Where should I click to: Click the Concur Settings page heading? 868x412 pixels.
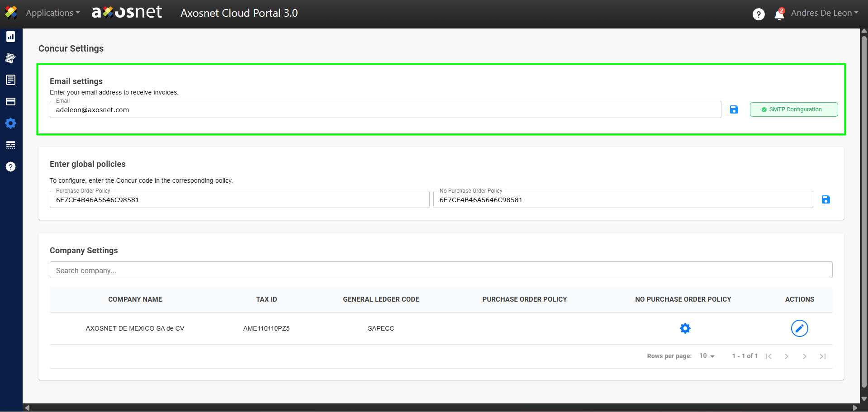(71, 48)
